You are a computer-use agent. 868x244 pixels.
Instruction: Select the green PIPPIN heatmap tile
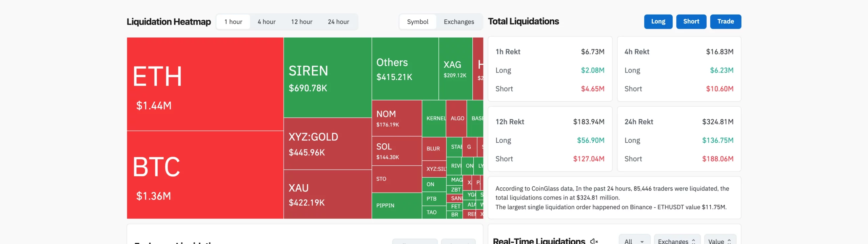pyautogui.click(x=397, y=206)
